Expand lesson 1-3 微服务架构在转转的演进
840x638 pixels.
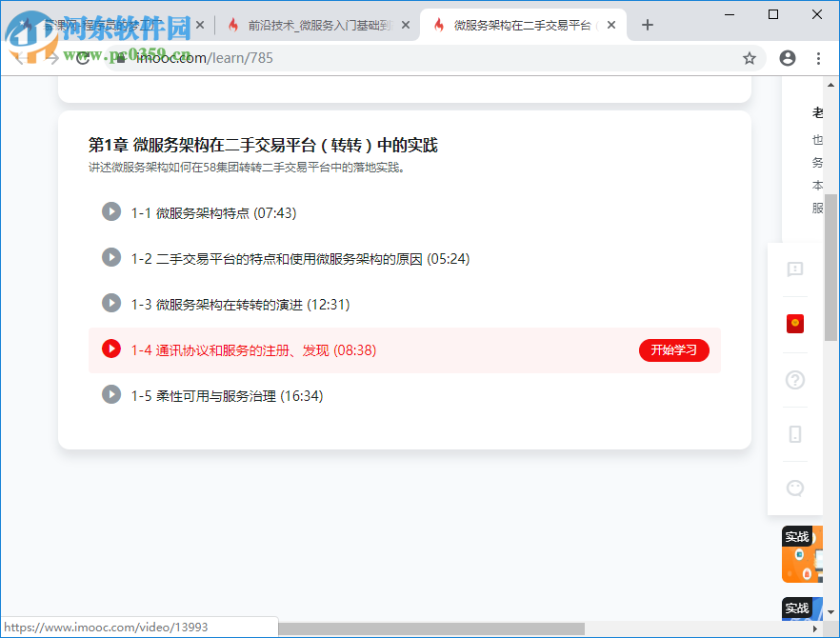click(x=110, y=304)
